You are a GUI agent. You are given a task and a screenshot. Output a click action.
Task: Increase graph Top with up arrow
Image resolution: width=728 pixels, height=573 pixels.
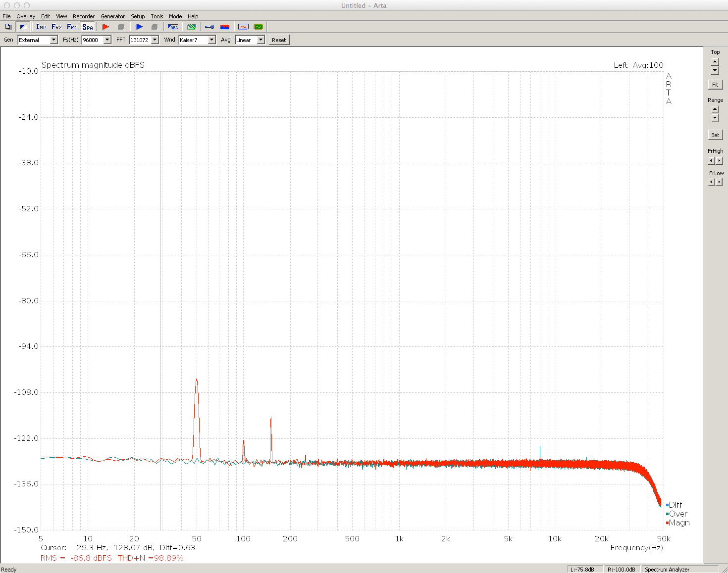click(x=715, y=62)
